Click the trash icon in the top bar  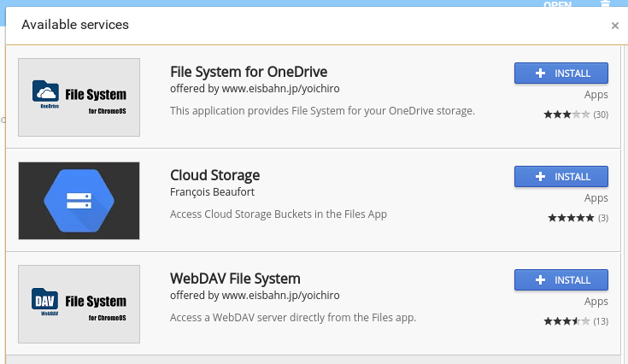tap(606, 3)
